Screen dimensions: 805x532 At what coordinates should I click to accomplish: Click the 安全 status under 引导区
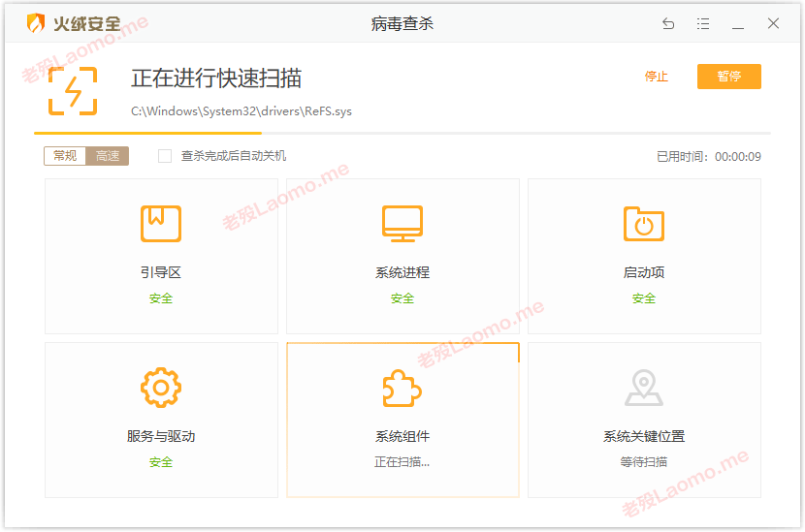(x=161, y=298)
